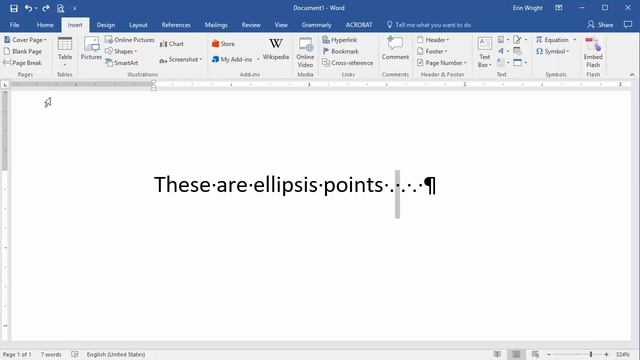Open the Page Number dropdown

pyautogui.click(x=442, y=63)
